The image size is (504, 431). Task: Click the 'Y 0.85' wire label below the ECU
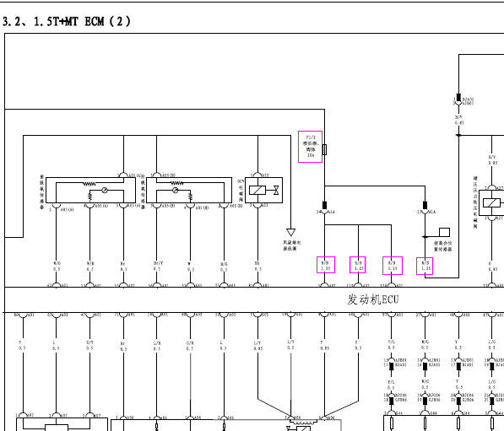click(324, 345)
